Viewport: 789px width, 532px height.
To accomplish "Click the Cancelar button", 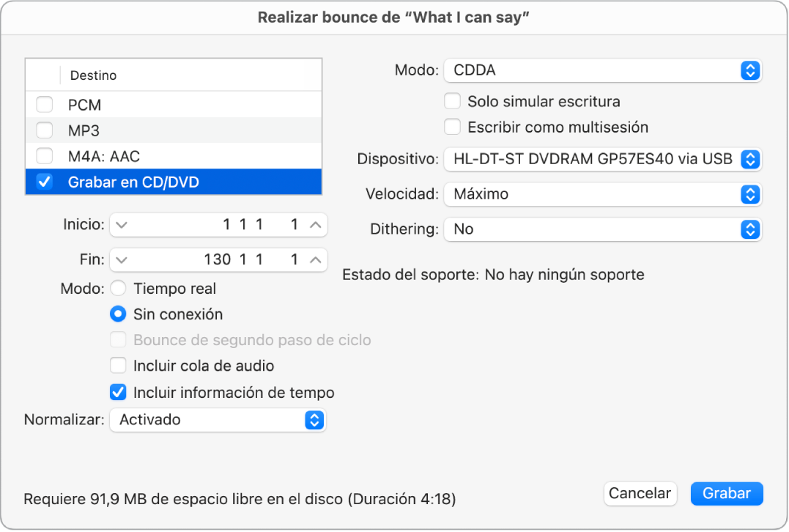I will (640, 493).
